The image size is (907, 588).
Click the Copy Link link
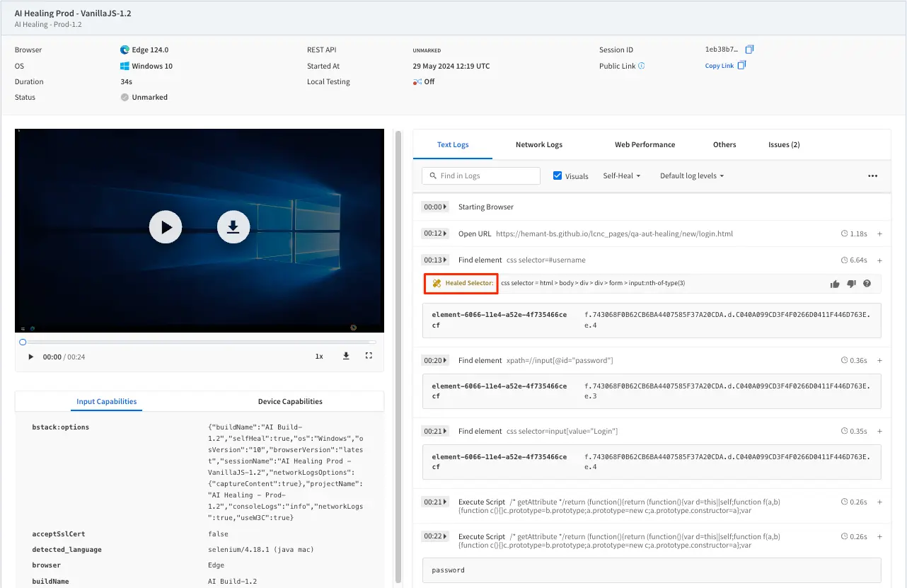pyautogui.click(x=720, y=66)
